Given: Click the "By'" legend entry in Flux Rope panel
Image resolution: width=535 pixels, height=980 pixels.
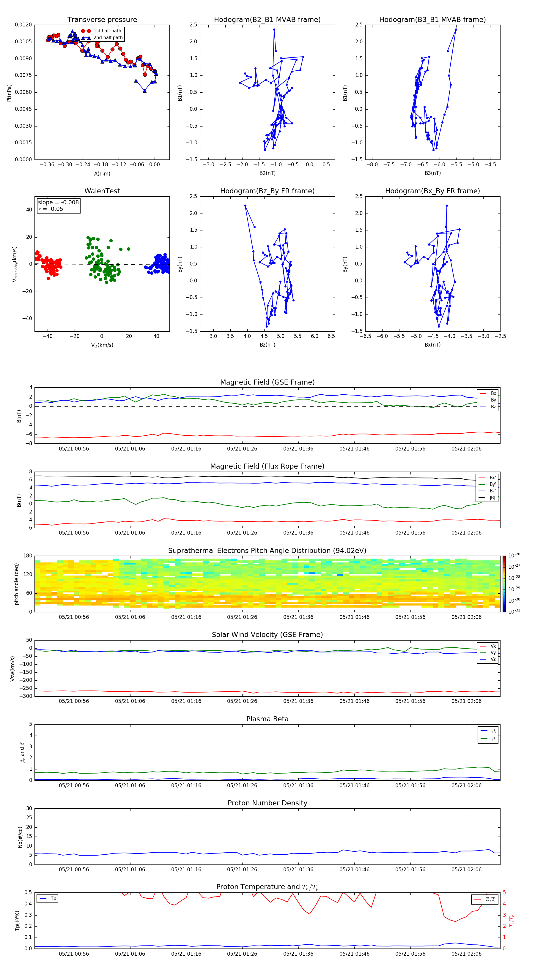Looking at the screenshot, I should pyautogui.click(x=487, y=484).
